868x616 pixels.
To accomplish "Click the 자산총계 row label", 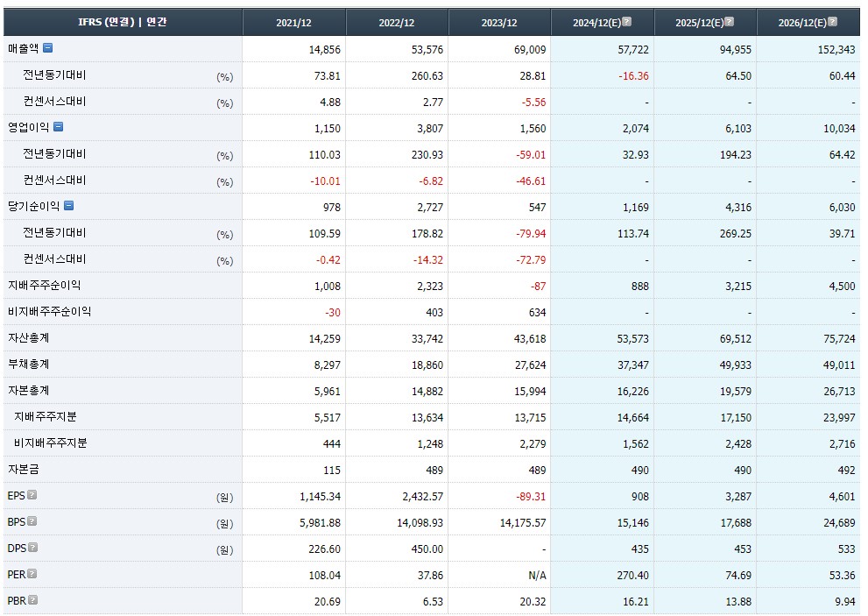I will (x=29, y=337).
